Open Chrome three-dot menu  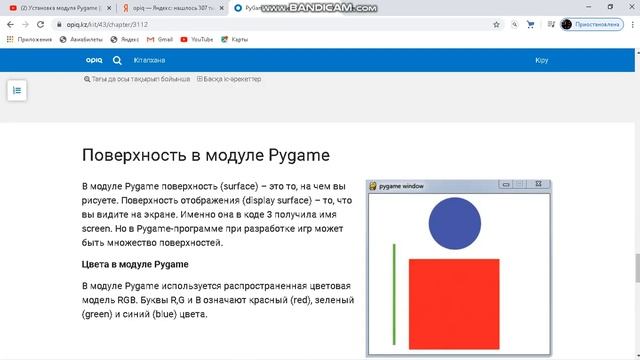(633, 24)
